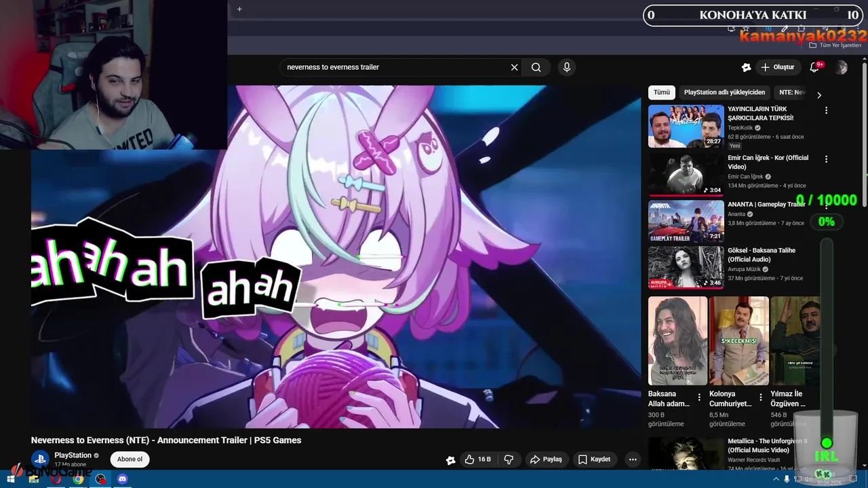The height and width of the screenshot is (488, 868).
Task: Subscribe with Abone ol button
Action: coord(130,460)
